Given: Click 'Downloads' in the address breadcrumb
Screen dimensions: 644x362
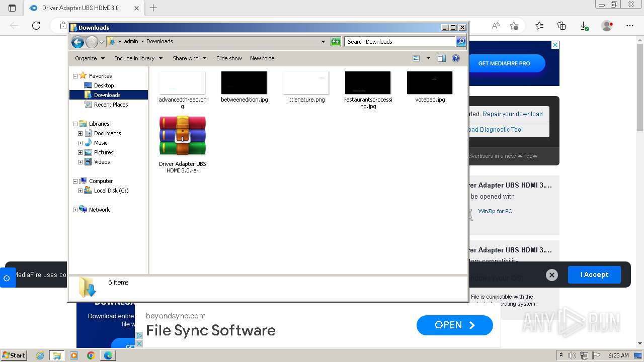Looking at the screenshot, I should 159,41.
